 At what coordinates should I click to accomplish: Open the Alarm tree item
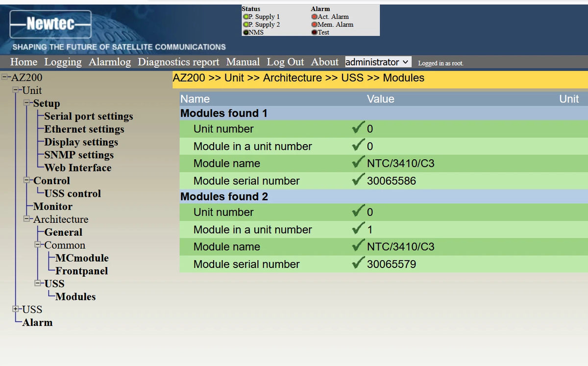point(38,322)
